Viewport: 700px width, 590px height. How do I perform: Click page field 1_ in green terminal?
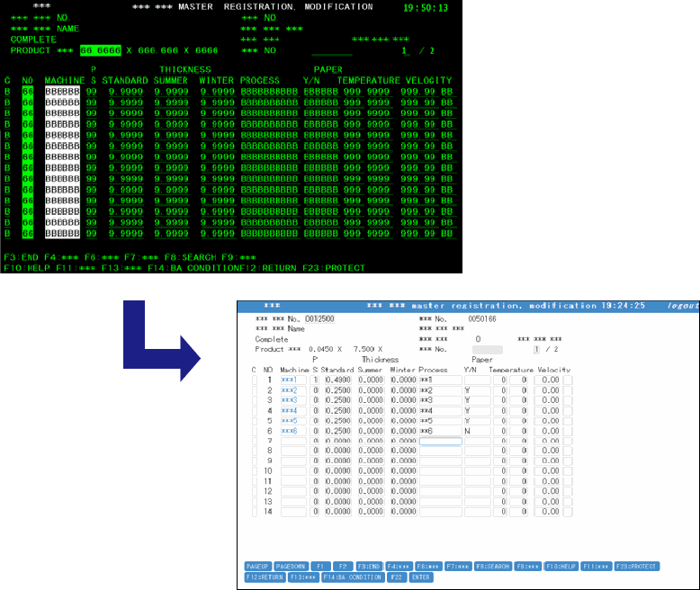point(406,50)
